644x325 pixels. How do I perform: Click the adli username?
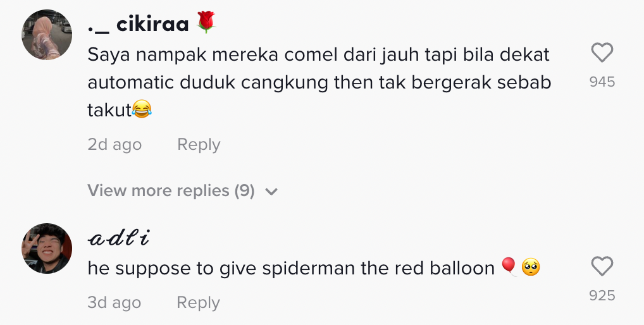pyautogui.click(x=119, y=238)
